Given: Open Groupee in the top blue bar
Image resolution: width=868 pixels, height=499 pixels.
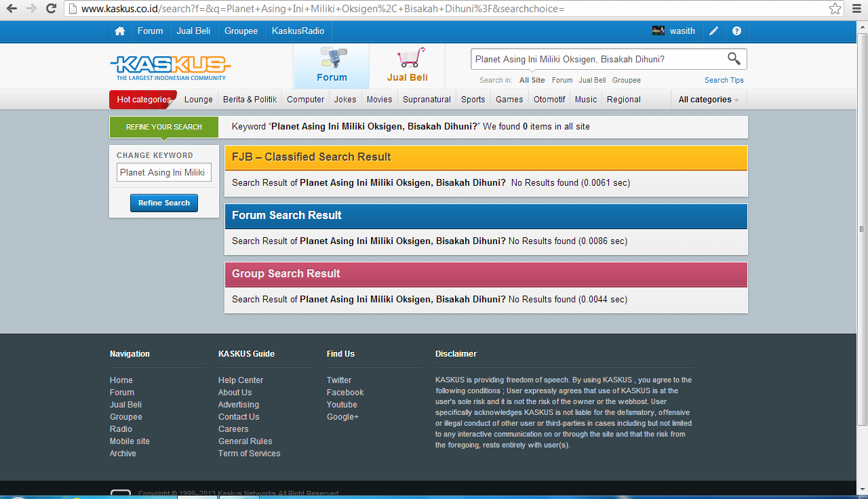Looking at the screenshot, I should (241, 31).
